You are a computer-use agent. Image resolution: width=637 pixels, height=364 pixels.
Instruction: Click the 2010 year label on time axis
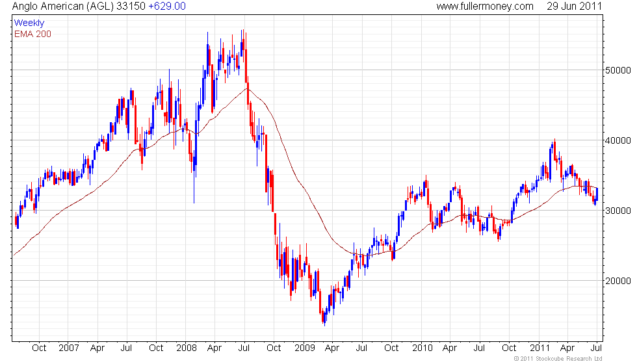coord(422,348)
